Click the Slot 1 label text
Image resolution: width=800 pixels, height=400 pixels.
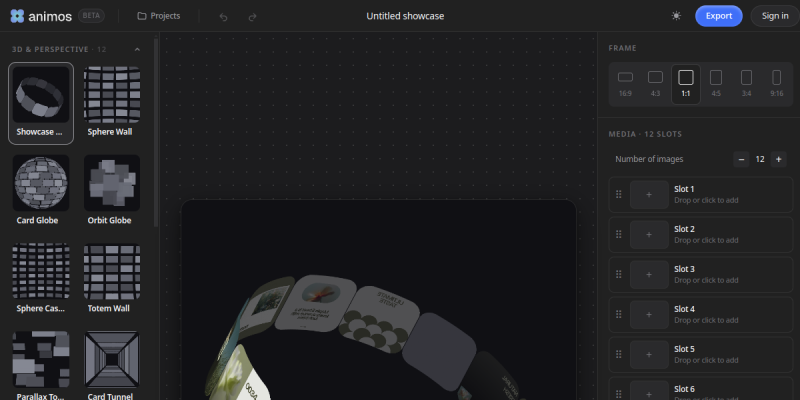point(684,189)
